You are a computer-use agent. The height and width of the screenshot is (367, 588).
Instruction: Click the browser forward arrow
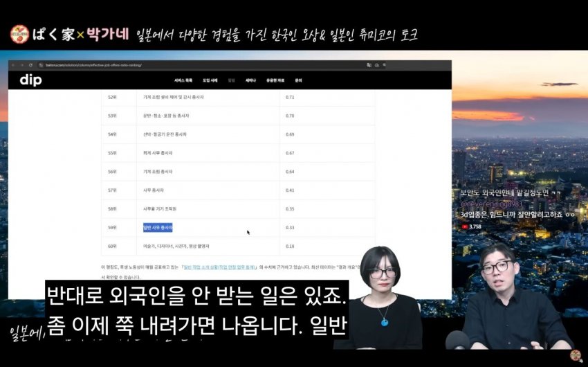click(21, 65)
